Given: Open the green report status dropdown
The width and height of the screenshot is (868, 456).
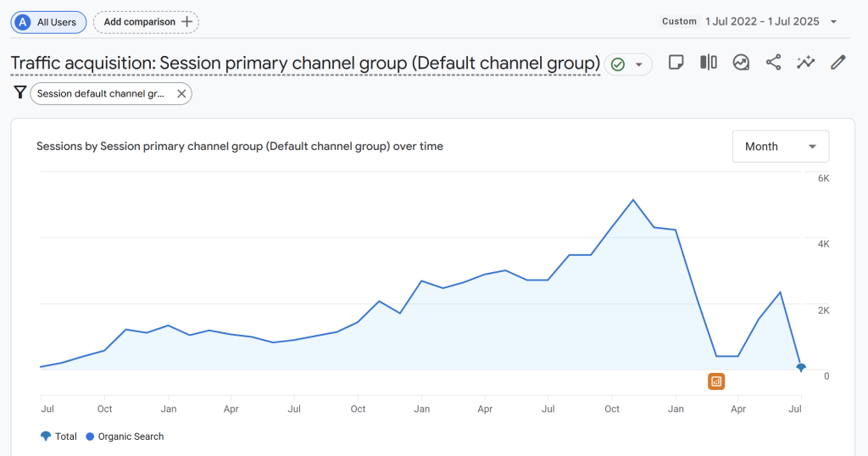Looking at the screenshot, I should coord(628,64).
